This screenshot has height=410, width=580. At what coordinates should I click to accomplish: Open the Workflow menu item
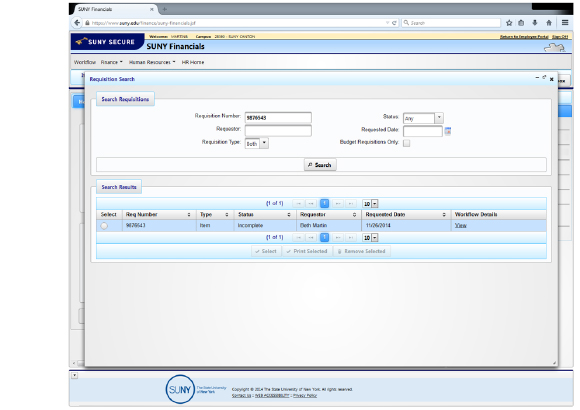pyautogui.click(x=85, y=62)
